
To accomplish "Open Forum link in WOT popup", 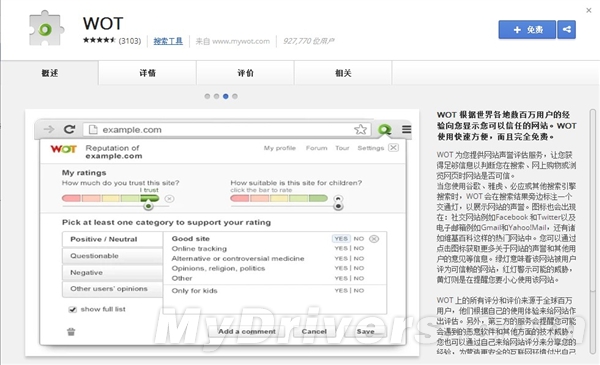I will (x=316, y=148).
